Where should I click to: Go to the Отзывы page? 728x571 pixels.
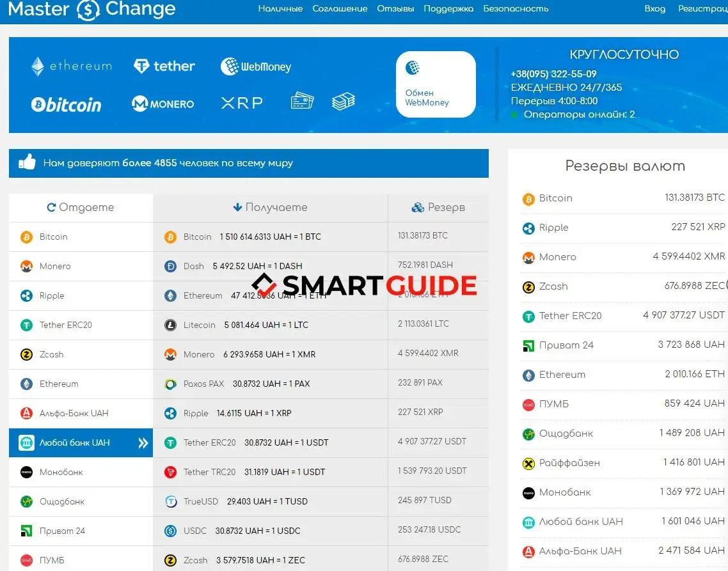coord(395,9)
